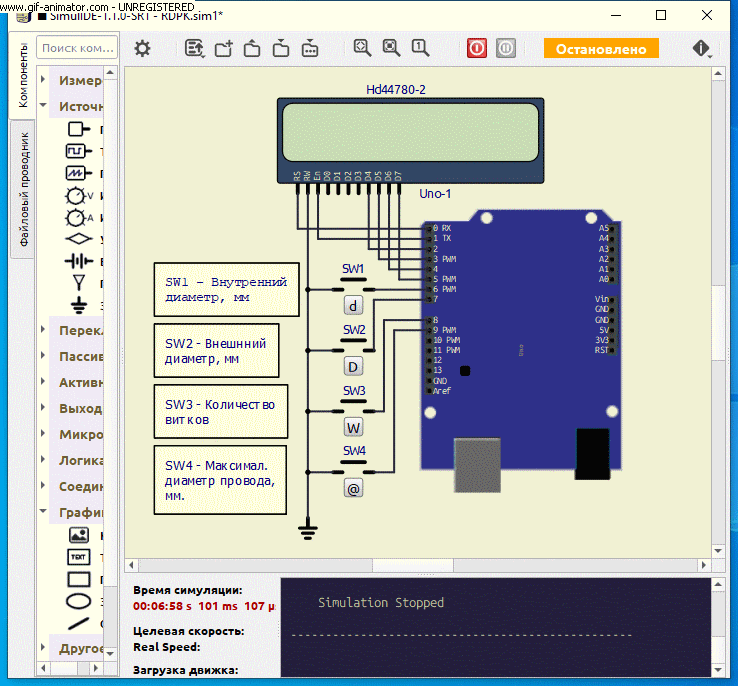Push the SW3 button labeled W

pyautogui.click(x=353, y=427)
